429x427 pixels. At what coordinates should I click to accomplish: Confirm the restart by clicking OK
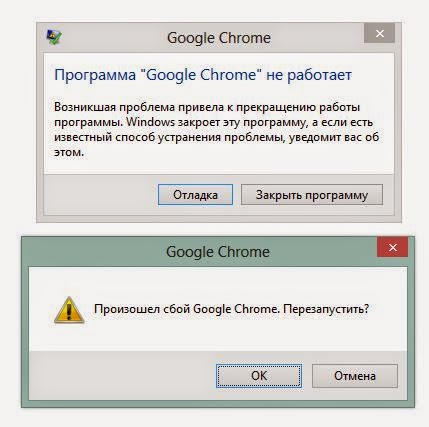coord(259,376)
